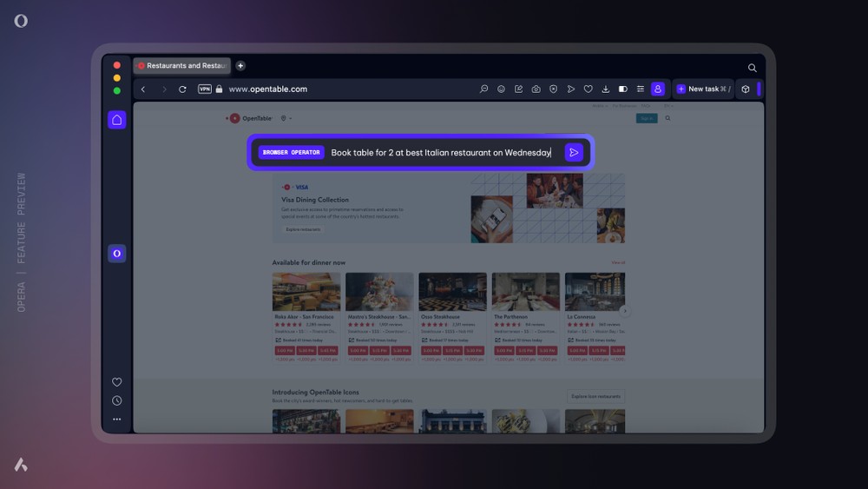Click the Opera AI sidebar icon
868x489 pixels.
coord(116,254)
